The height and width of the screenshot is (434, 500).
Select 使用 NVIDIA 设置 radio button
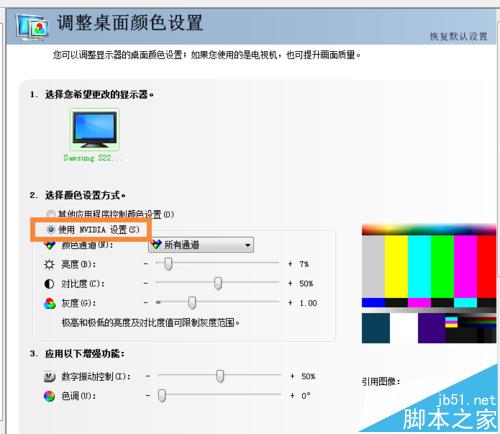click(x=51, y=229)
